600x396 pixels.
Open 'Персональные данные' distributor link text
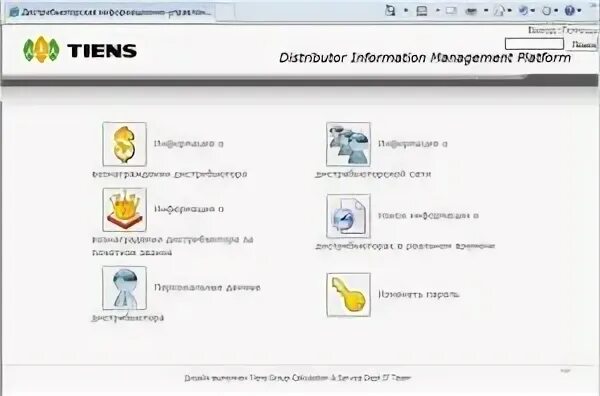click(207, 287)
